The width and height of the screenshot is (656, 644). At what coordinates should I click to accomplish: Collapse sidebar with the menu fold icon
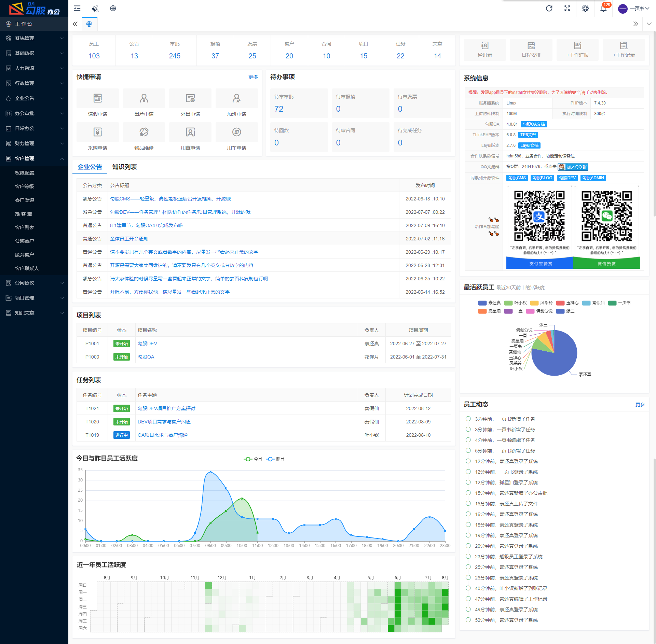point(77,9)
